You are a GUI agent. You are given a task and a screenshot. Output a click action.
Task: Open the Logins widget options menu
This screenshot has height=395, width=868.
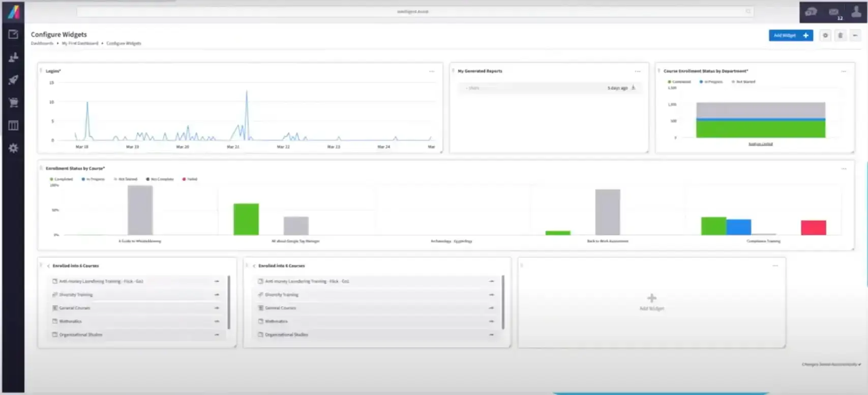pyautogui.click(x=432, y=71)
